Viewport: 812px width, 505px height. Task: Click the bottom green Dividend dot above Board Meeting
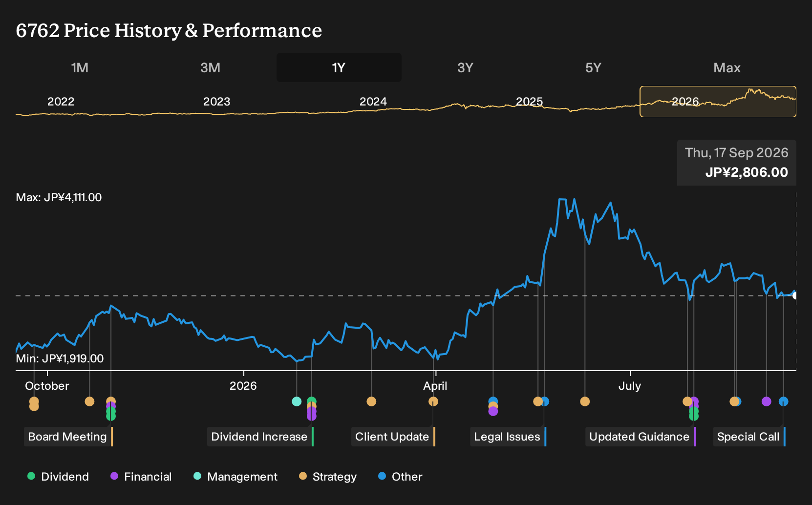(111, 416)
